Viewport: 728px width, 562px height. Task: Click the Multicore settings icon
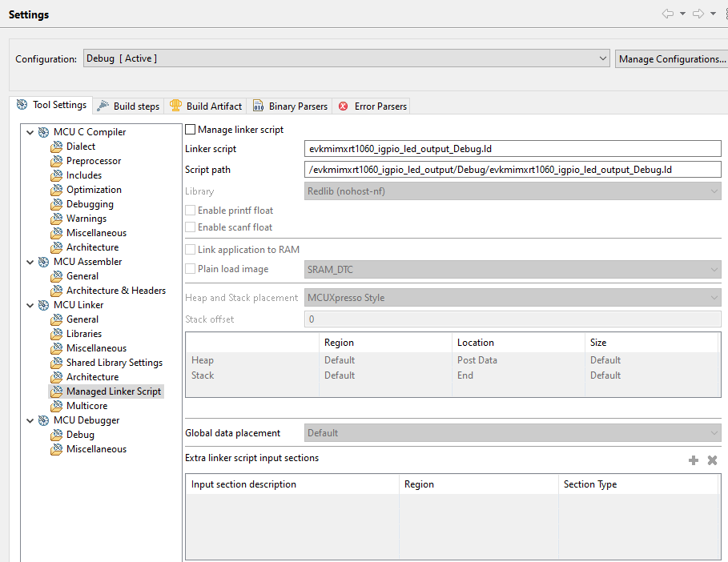pos(56,406)
